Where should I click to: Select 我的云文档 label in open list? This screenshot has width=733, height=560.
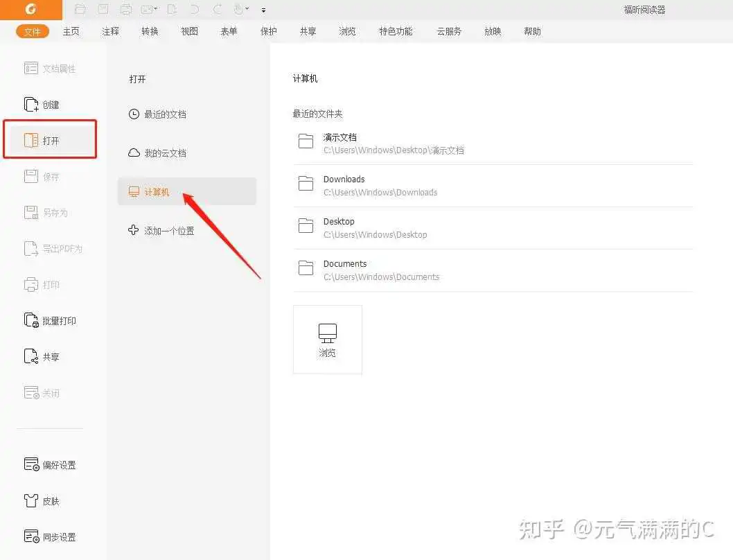(x=165, y=153)
